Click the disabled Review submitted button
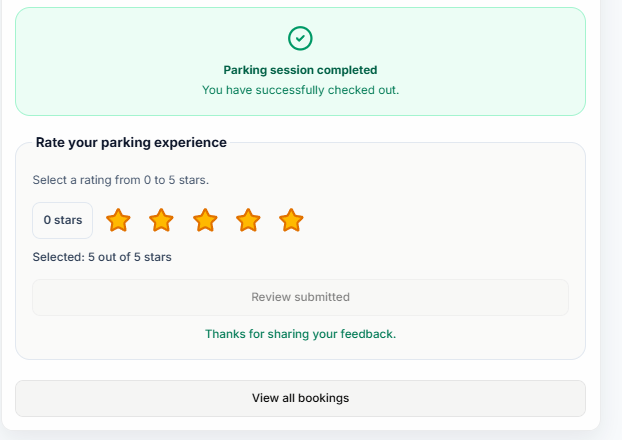 300,297
